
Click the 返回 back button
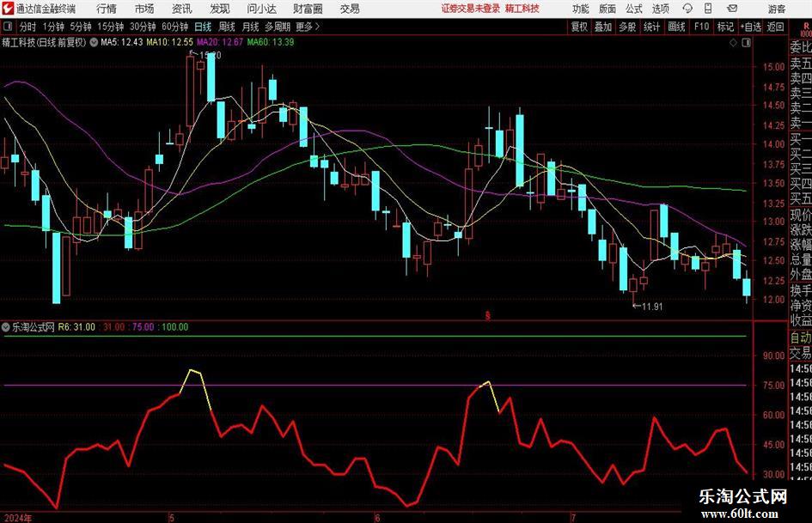(776, 27)
